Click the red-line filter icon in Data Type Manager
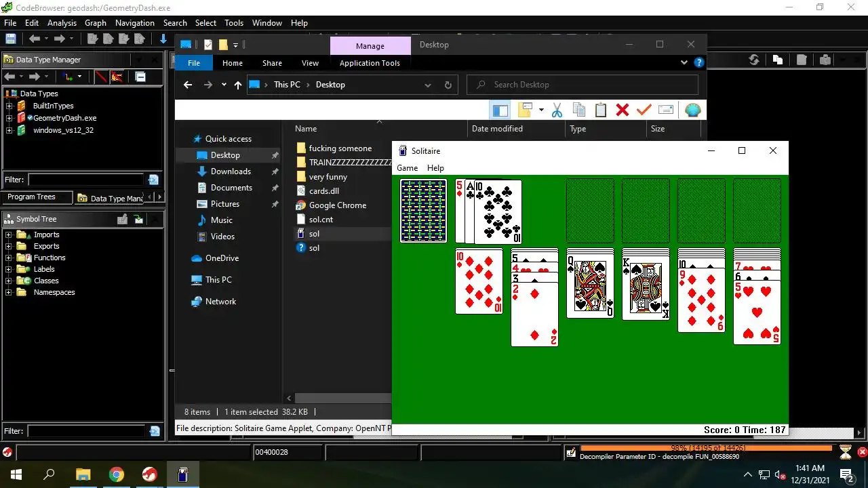 click(x=101, y=77)
